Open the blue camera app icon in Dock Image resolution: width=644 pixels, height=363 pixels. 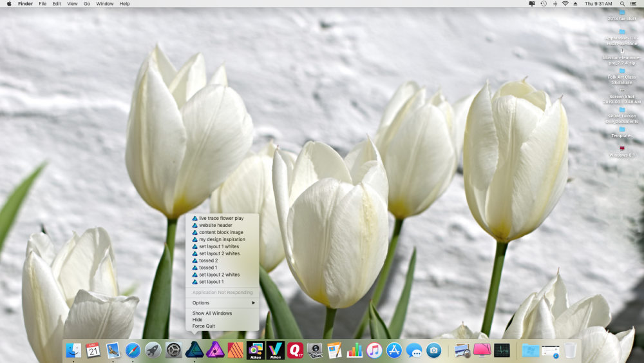coord(433,351)
